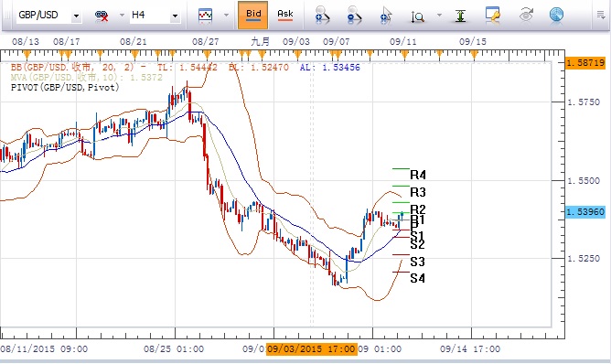Expand the vertical zoom dropdown arrow

[440, 16]
